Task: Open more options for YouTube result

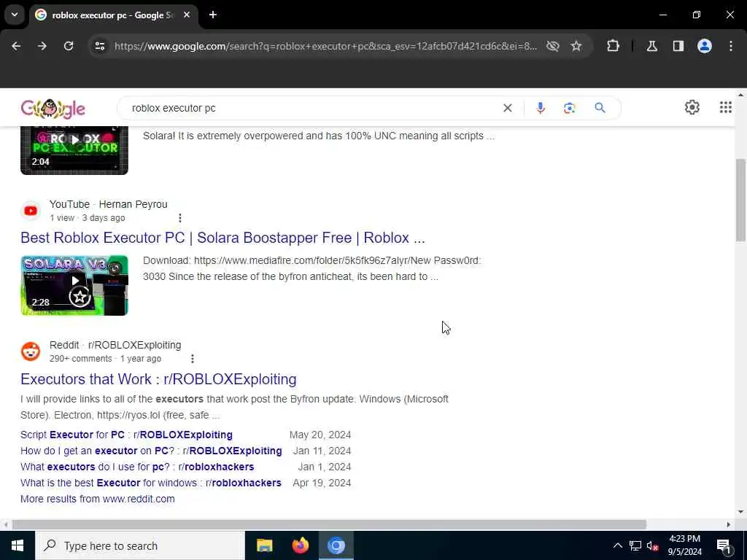Action: click(179, 217)
